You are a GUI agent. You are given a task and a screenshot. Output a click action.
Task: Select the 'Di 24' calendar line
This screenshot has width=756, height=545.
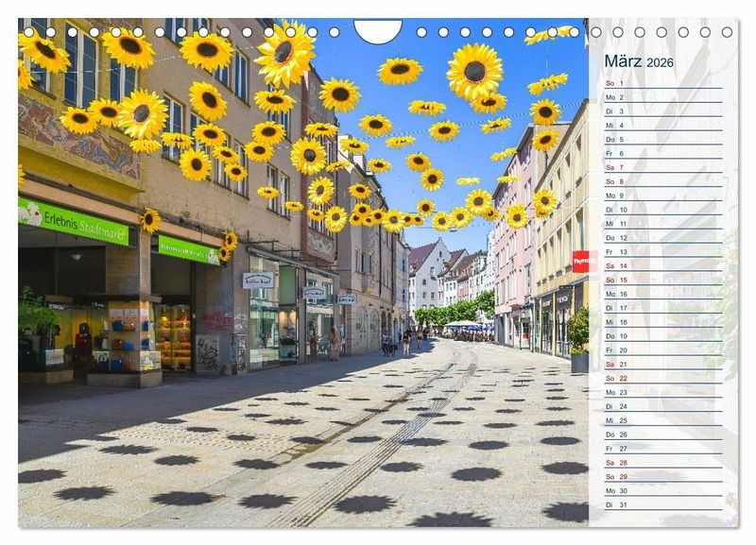663,406
